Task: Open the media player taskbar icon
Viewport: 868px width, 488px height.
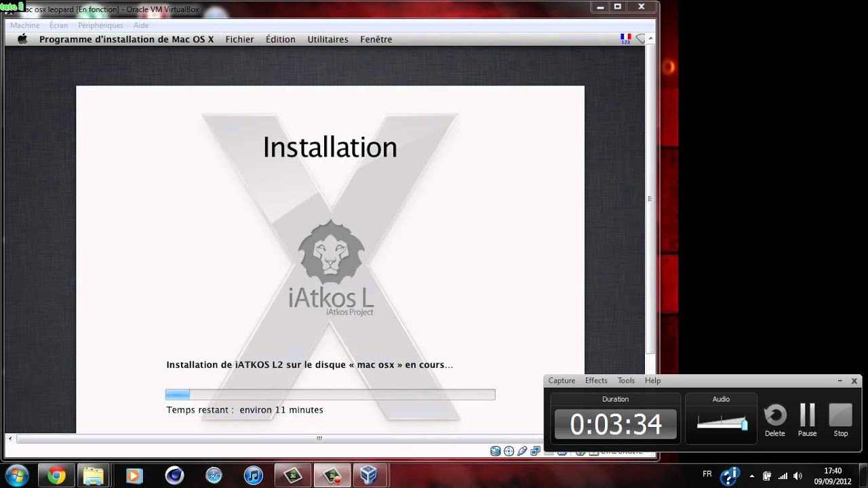Action: (134, 476)
